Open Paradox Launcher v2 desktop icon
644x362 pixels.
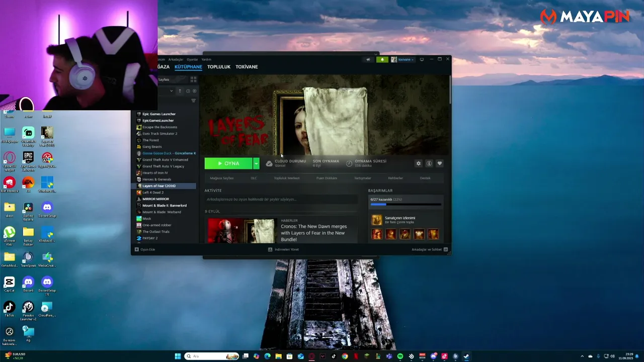[x=28, y=310]
